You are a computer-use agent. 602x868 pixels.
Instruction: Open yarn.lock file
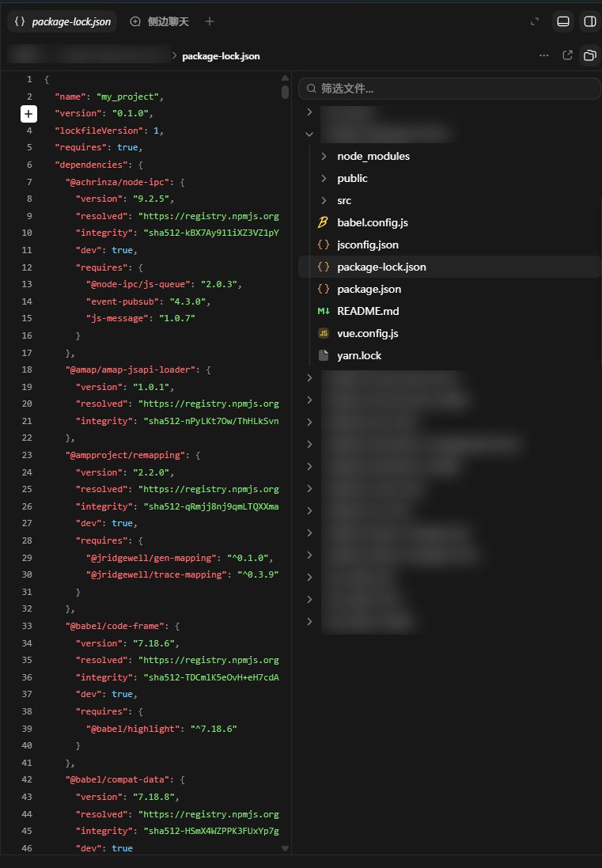359,355
